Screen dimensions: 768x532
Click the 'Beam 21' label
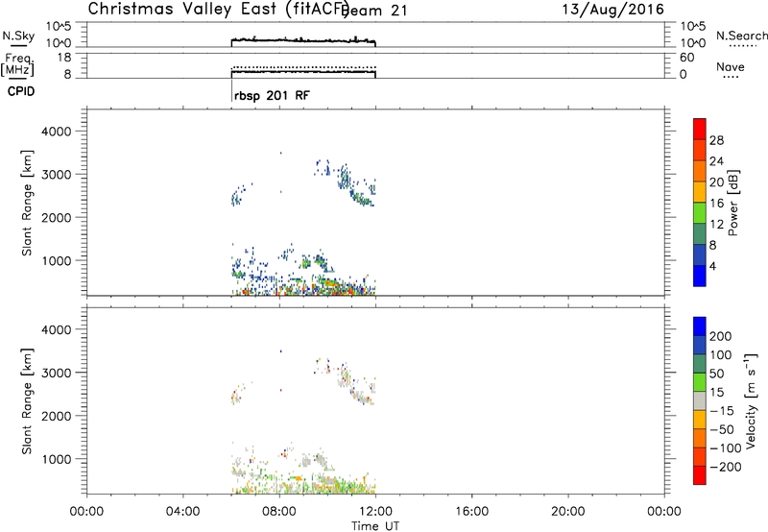[x=374, y=11]
